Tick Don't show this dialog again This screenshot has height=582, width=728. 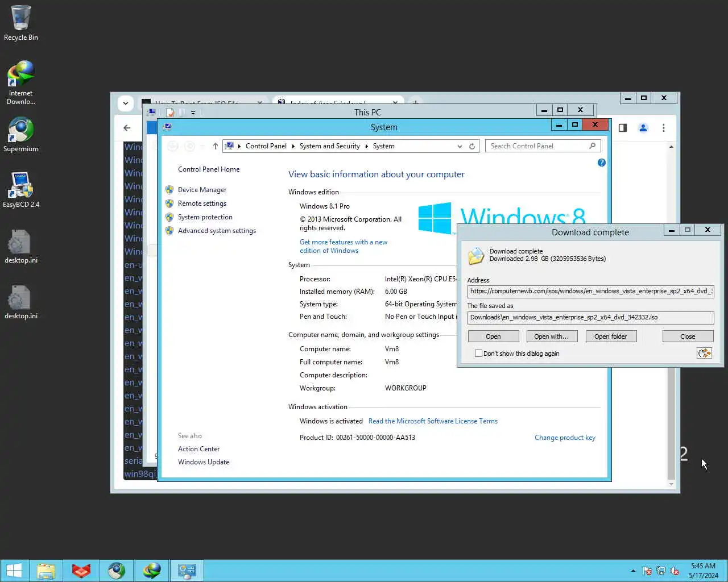pos(478,354)
